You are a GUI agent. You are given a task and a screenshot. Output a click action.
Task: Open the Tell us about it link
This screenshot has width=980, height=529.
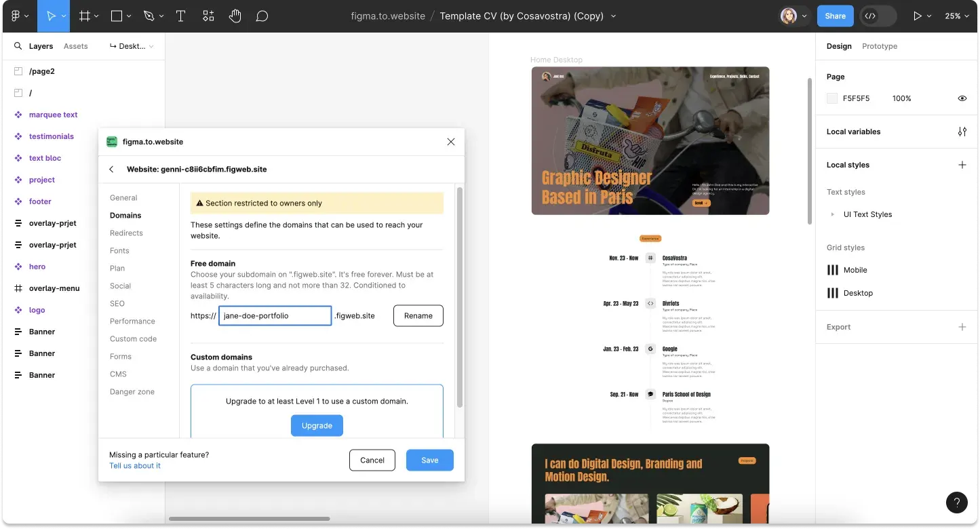tap(135, 465)
